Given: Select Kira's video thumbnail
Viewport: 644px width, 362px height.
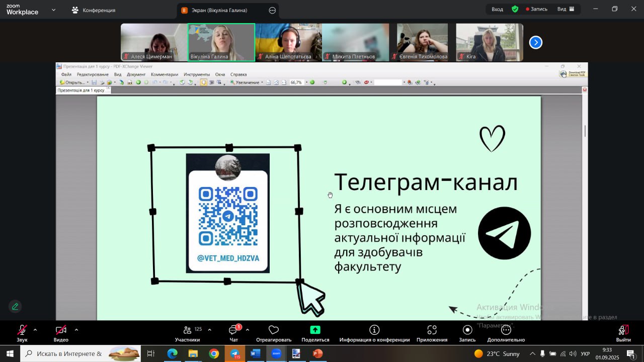Looking at the screenshot, I should (490, 42).
